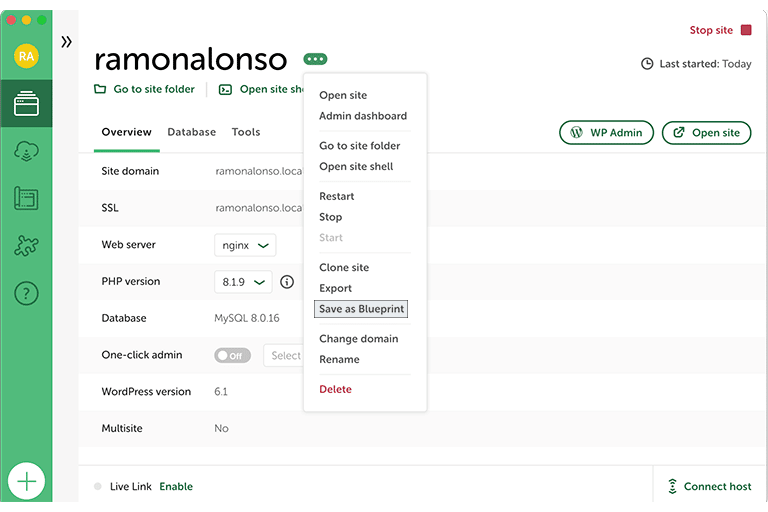This screenshot has height=512, width=768.
Task: Choose Clone site in the context menu
Action: tap(344, 267)
